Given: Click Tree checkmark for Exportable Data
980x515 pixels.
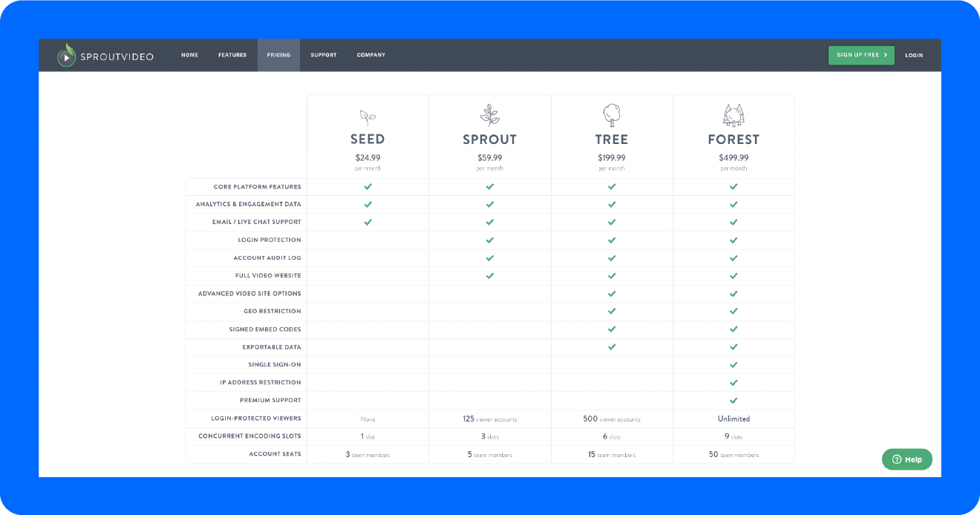Looking at the screenshot, I should [612, 347].
